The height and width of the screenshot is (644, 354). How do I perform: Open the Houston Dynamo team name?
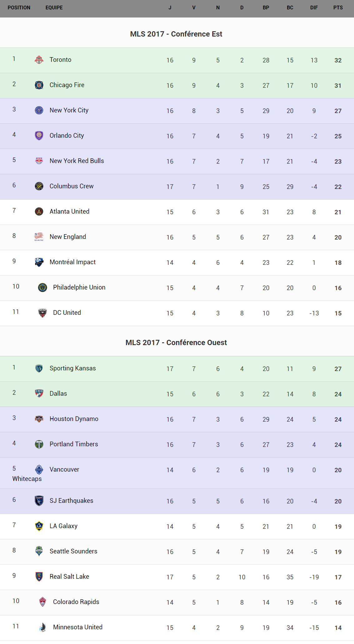[x=74, y=419]
